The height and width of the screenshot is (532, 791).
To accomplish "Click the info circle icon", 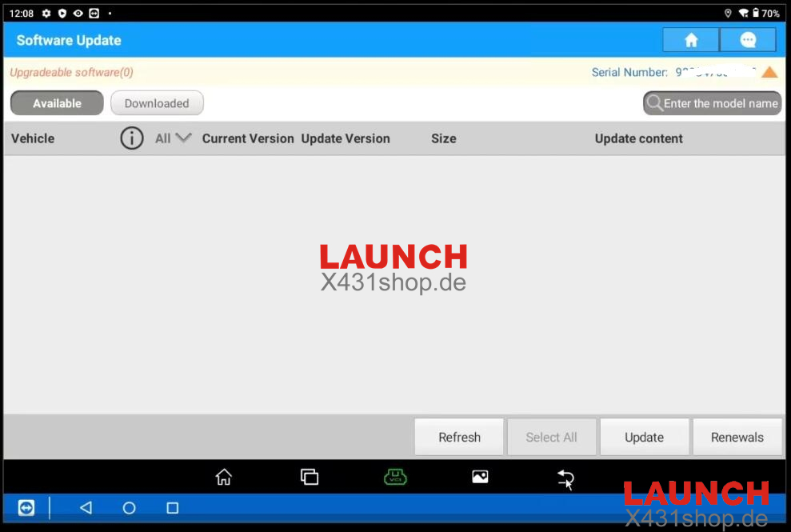I will click(132, 138).
